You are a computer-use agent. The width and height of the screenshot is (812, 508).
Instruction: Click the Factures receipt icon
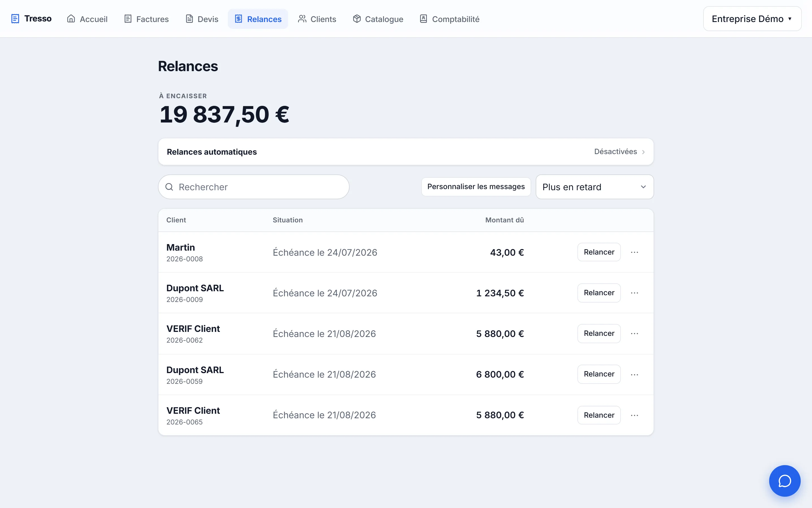tap(128, 19)
